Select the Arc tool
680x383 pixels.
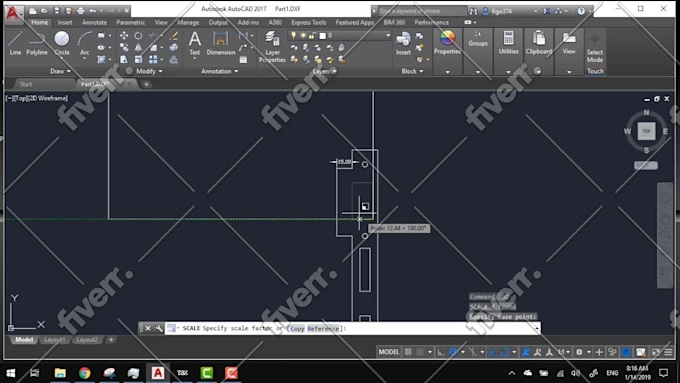85,43
